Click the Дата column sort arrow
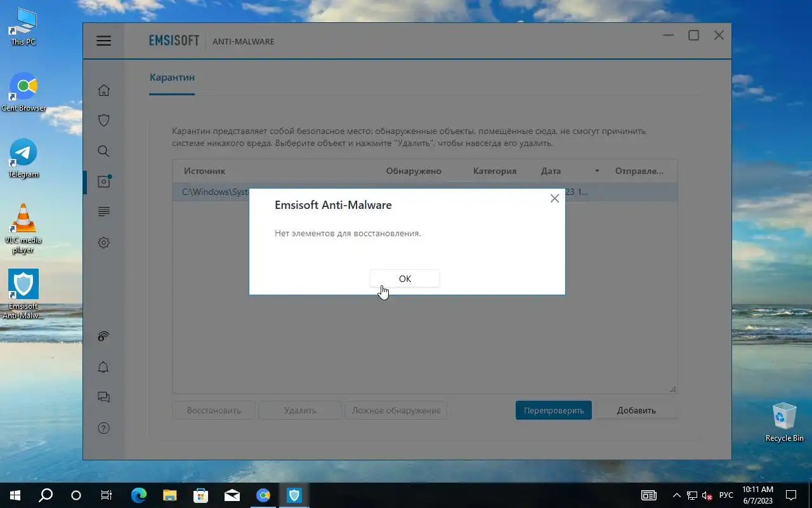 (x=597, y=171)
